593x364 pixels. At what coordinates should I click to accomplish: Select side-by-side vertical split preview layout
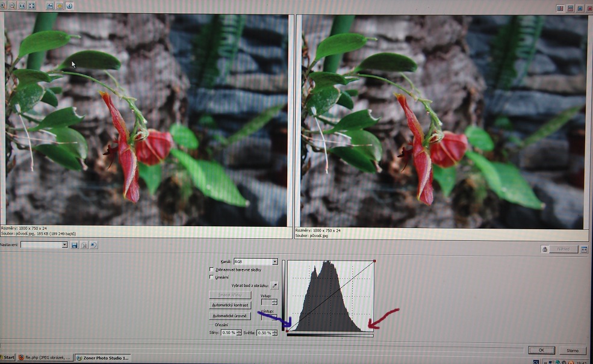click(x=560, y=8)
